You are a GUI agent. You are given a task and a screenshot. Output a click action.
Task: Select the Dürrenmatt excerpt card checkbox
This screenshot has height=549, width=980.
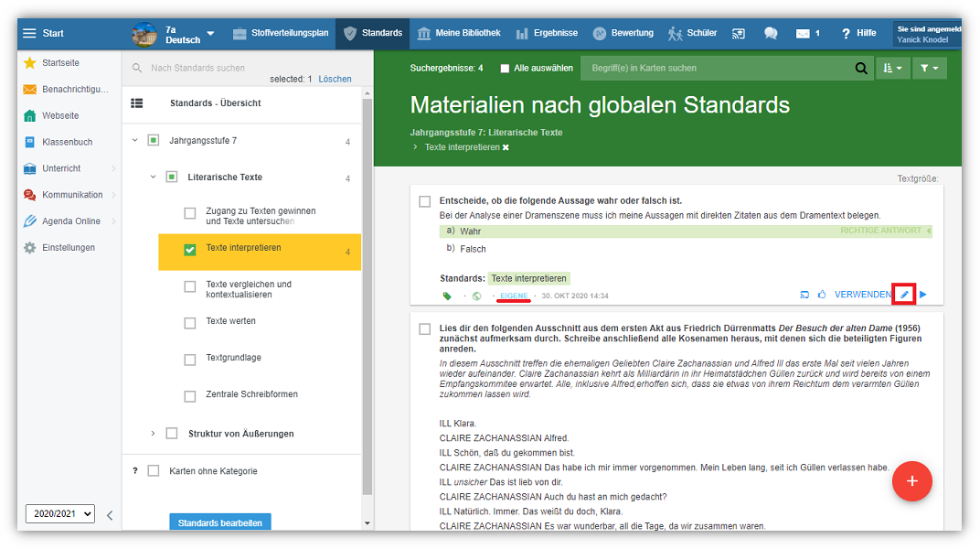coord(425,328)
